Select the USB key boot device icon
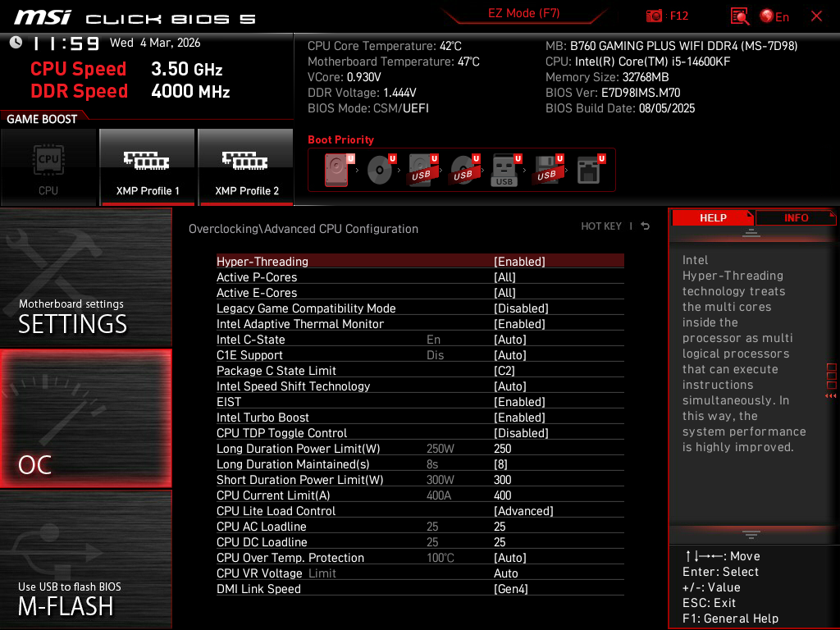Screen dimensions: 840x630 pos(505,171)
